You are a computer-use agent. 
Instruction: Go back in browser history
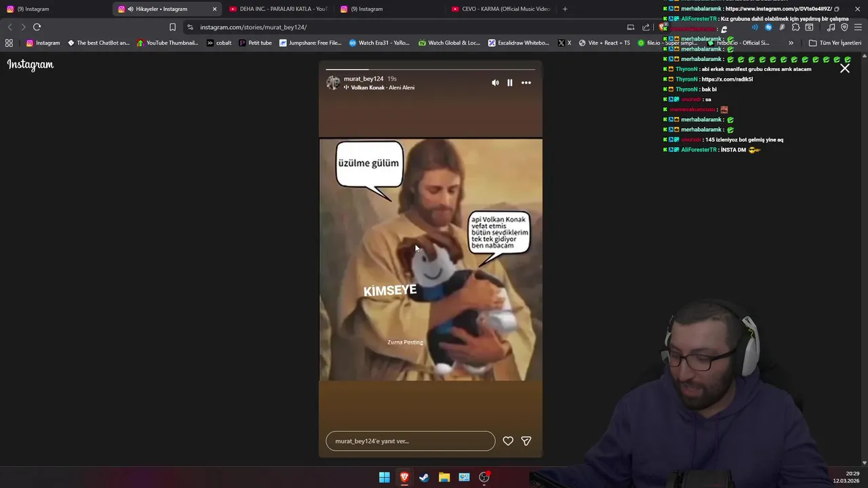pyautogui.click(x=9, y=27)
